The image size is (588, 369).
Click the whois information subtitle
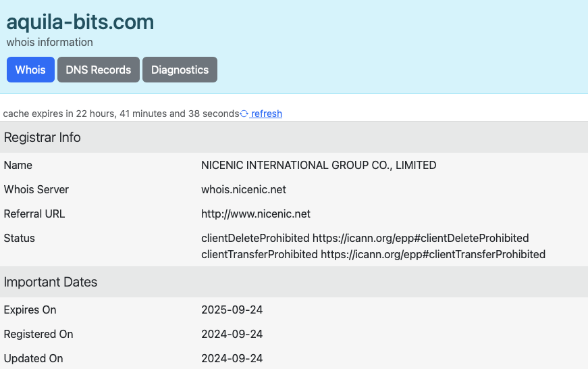tap(50, 42)
